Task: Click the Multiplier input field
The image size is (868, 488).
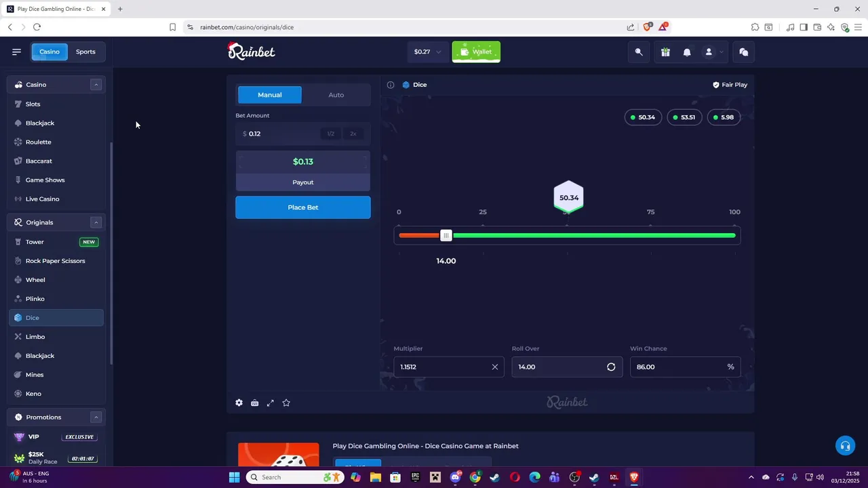Action: [449, 367]
